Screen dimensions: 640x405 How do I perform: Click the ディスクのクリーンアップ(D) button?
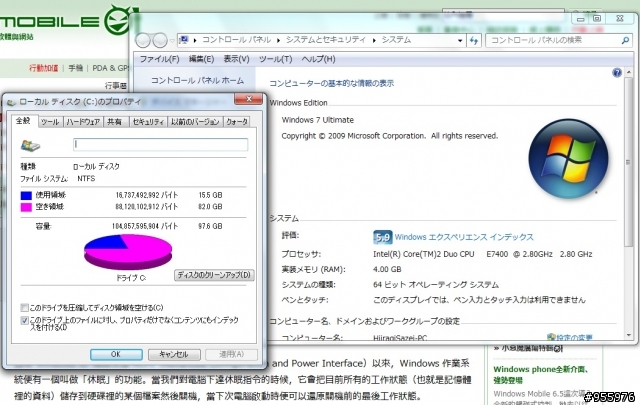pos(214,275)
